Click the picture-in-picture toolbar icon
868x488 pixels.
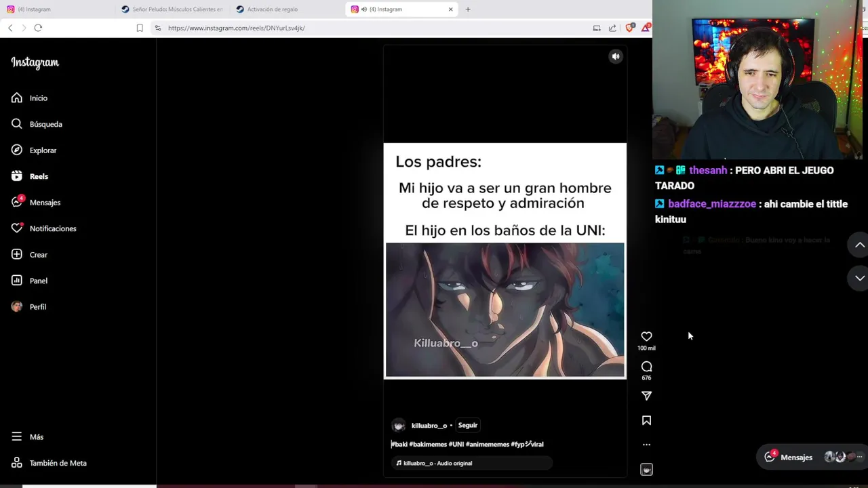597,28
